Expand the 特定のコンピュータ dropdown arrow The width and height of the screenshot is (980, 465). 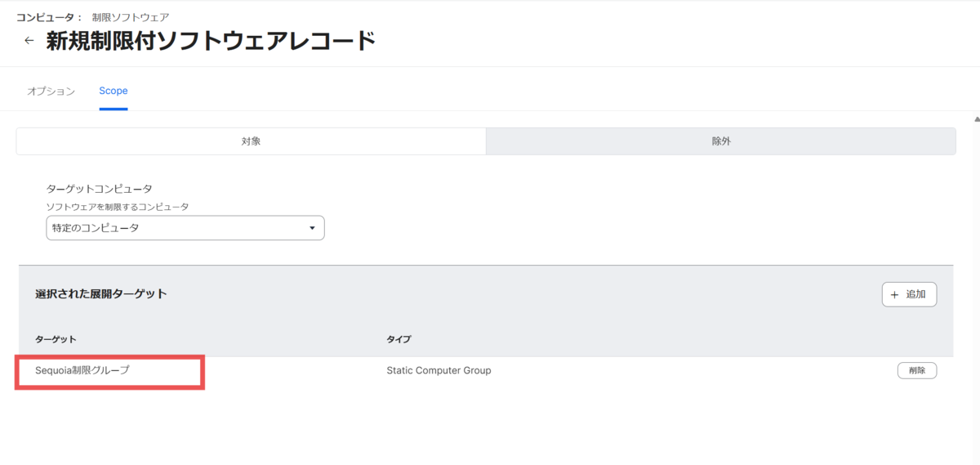(x=312, y=228)
